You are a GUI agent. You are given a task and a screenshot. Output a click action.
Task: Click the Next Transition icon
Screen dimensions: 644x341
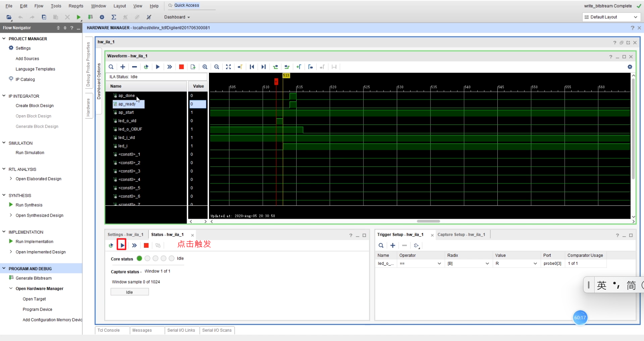pyautogui.click(x=287, y=67)
